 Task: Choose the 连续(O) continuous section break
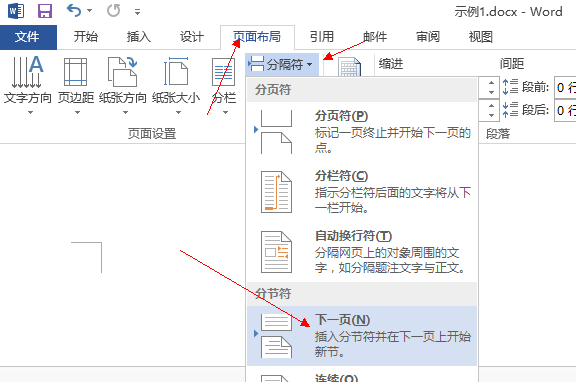362,375
